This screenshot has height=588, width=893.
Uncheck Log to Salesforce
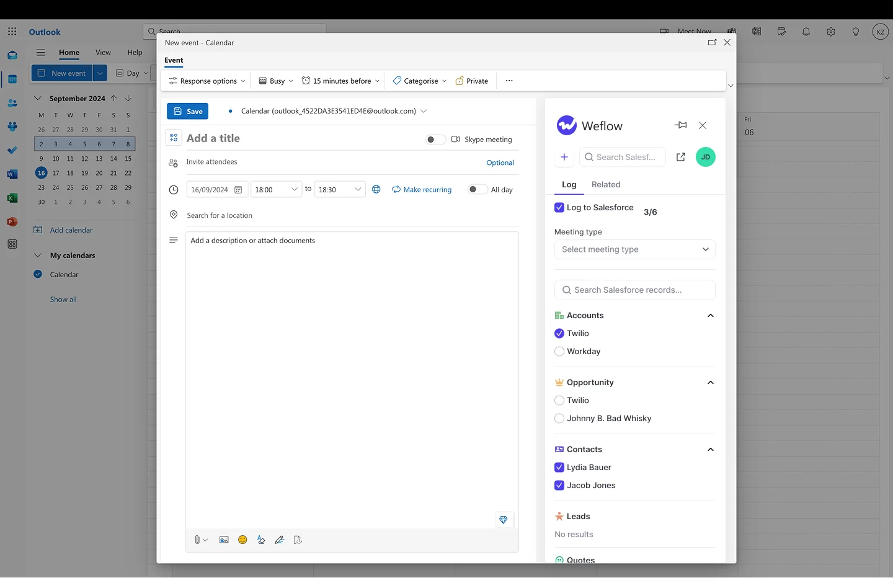point(559,208)
